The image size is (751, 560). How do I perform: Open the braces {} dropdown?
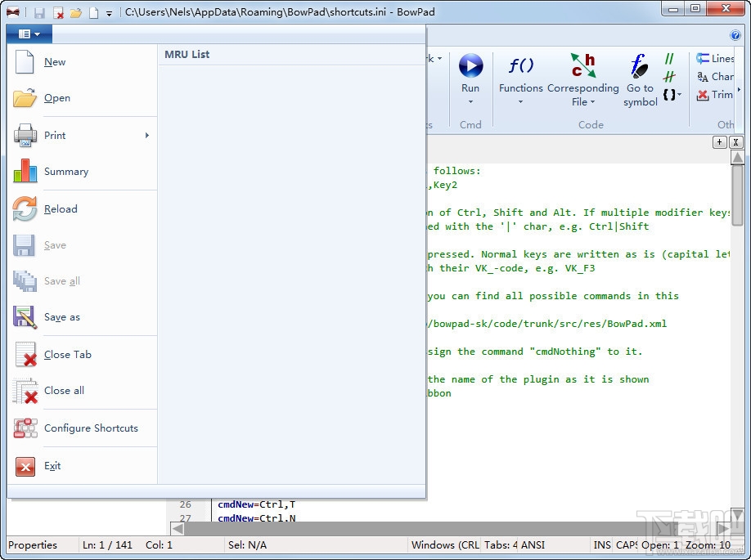(x=672, y=95)
